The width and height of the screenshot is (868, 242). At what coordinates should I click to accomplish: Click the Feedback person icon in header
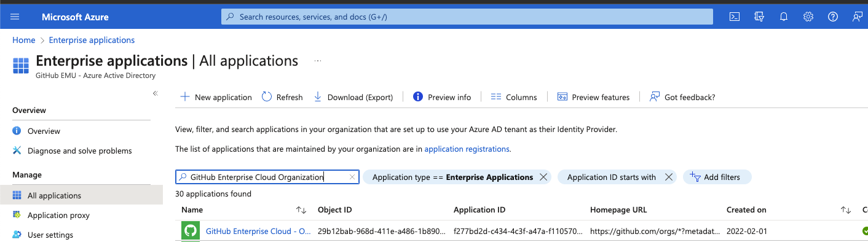coord(858,17)
